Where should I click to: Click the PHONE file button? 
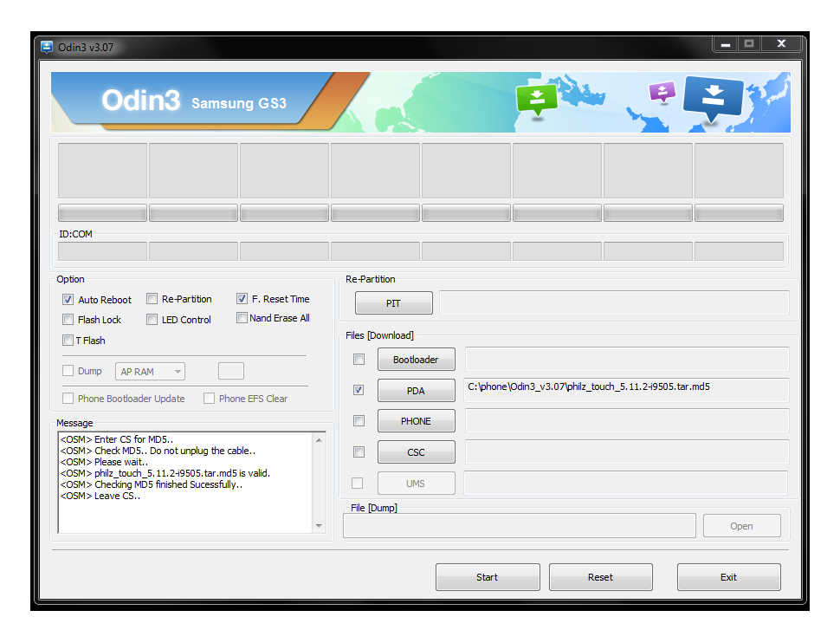417,421
